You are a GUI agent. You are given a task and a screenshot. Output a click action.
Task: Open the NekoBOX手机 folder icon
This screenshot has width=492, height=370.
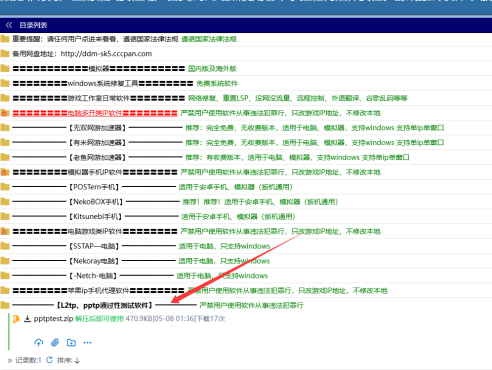[5, 202]
